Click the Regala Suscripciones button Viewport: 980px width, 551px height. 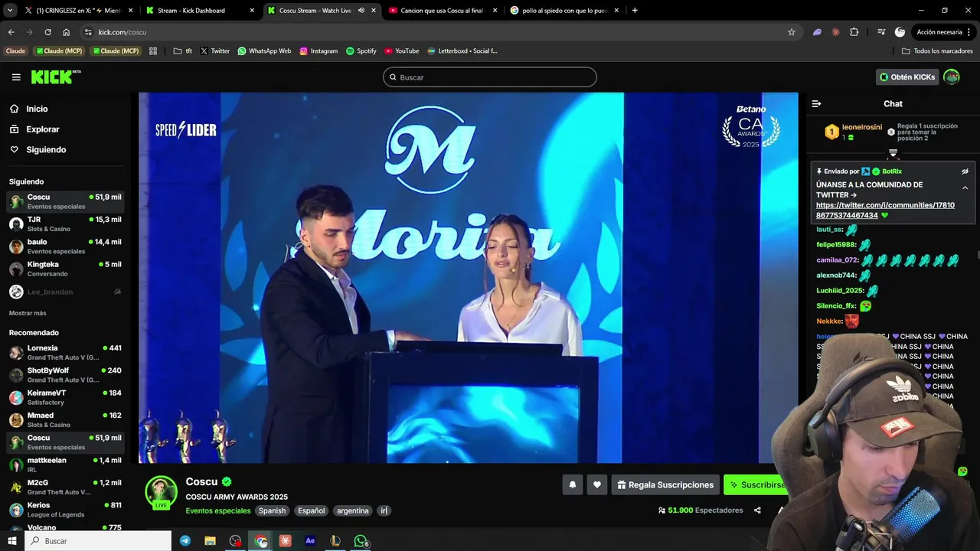665,484
